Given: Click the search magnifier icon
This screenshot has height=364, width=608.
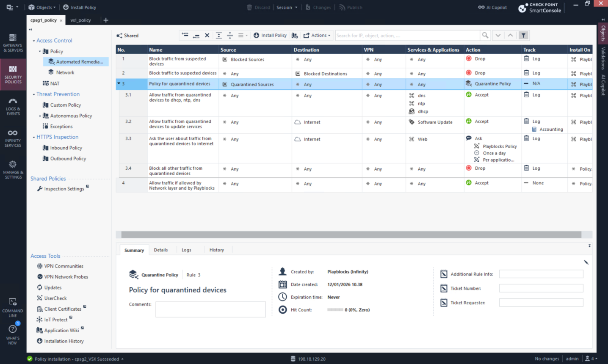Looking at the screenshot, I should pyautogui.click(x=485, y=36).
